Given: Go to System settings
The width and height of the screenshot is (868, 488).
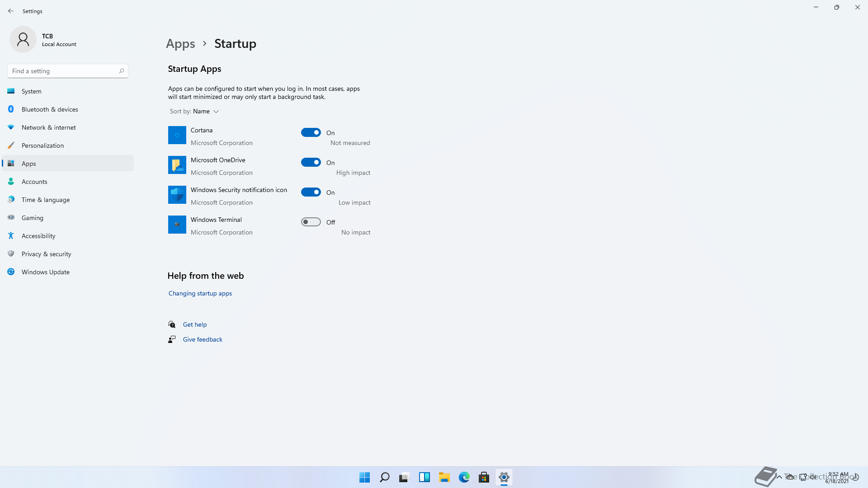Looking at the screenshot, I should point(68,91).
